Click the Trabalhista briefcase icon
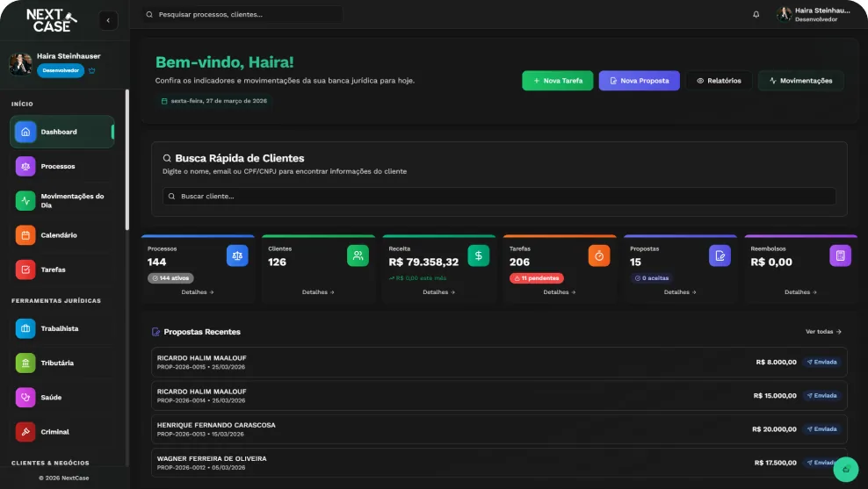 pos(25,328)
